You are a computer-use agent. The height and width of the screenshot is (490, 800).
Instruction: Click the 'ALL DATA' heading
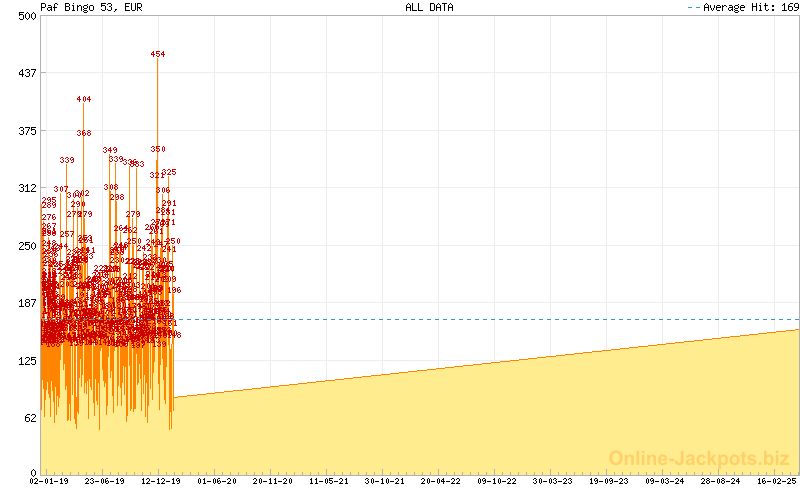[x=429, y=7]
